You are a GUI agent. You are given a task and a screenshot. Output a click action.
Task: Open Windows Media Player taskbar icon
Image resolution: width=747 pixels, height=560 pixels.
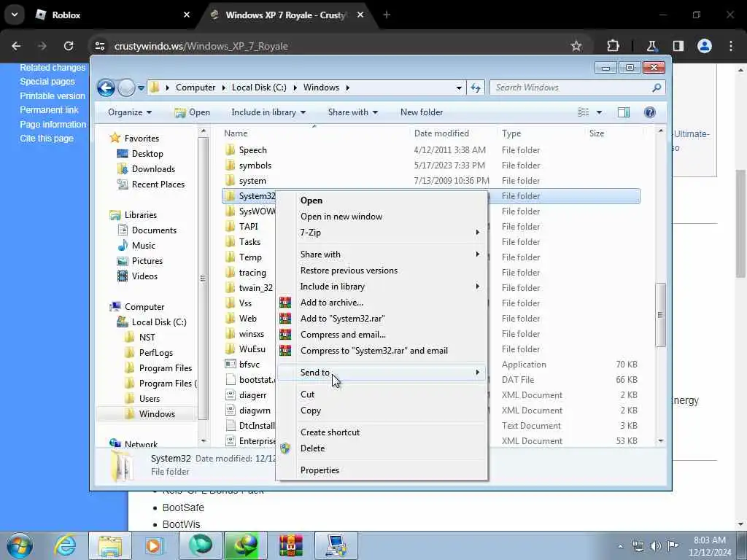[155, 545]
